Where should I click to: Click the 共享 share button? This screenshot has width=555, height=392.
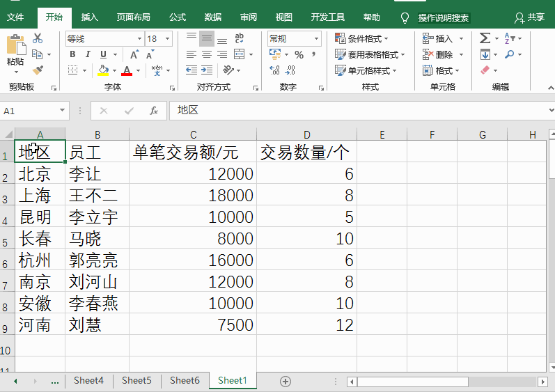(x=529, y=17)
